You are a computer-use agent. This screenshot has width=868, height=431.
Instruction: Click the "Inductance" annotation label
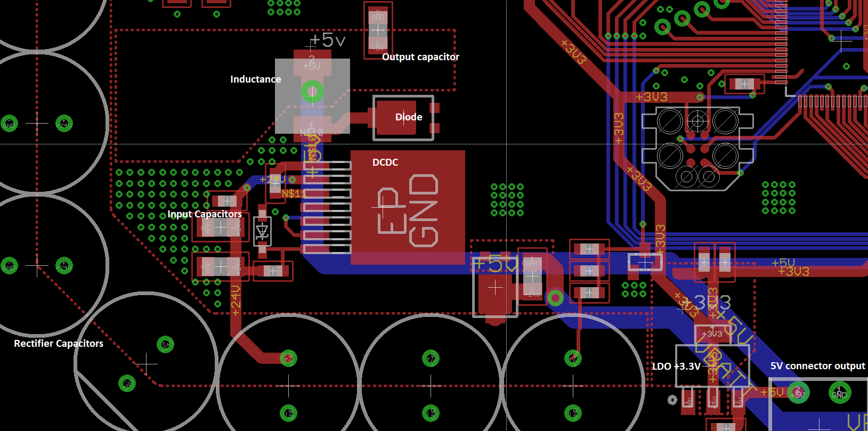[255, 79]
